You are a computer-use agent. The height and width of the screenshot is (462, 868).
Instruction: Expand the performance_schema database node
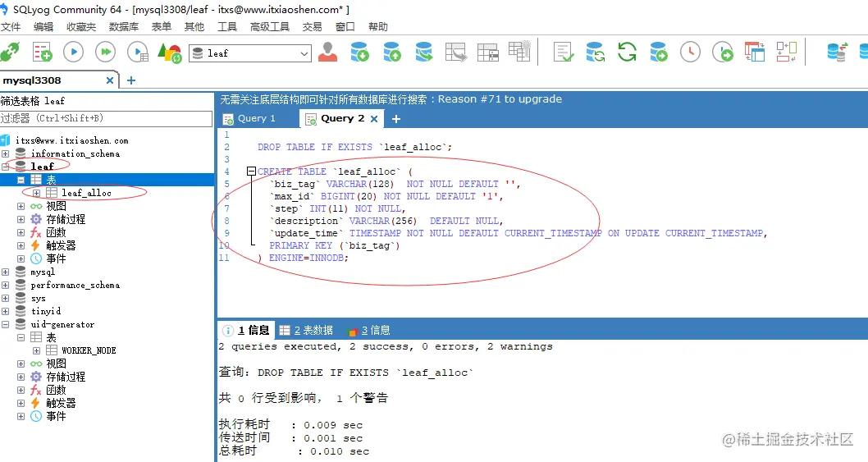point(5,285)
